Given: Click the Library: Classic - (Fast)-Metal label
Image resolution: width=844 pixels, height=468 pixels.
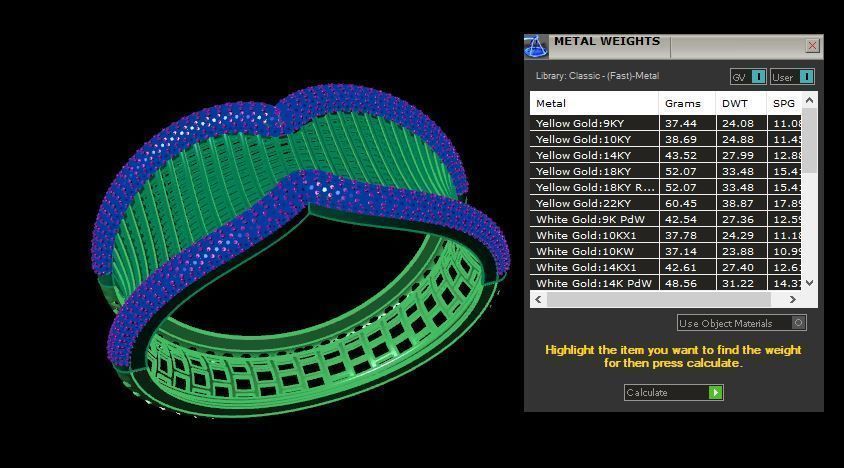Looking at the screenshot, I should point(597,76).
